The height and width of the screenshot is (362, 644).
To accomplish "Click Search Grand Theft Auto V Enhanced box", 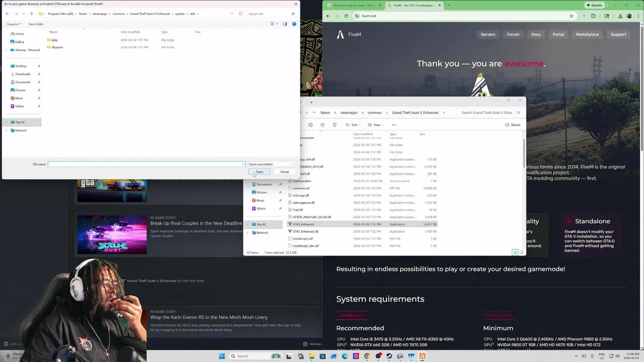I will coord(490,113).
